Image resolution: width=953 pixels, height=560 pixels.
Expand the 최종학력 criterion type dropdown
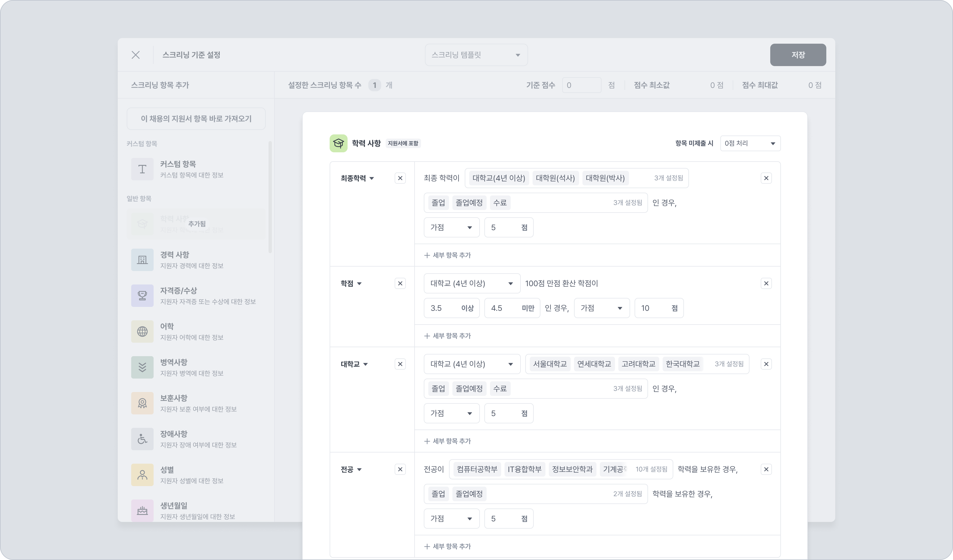click(x=357, y=178)
